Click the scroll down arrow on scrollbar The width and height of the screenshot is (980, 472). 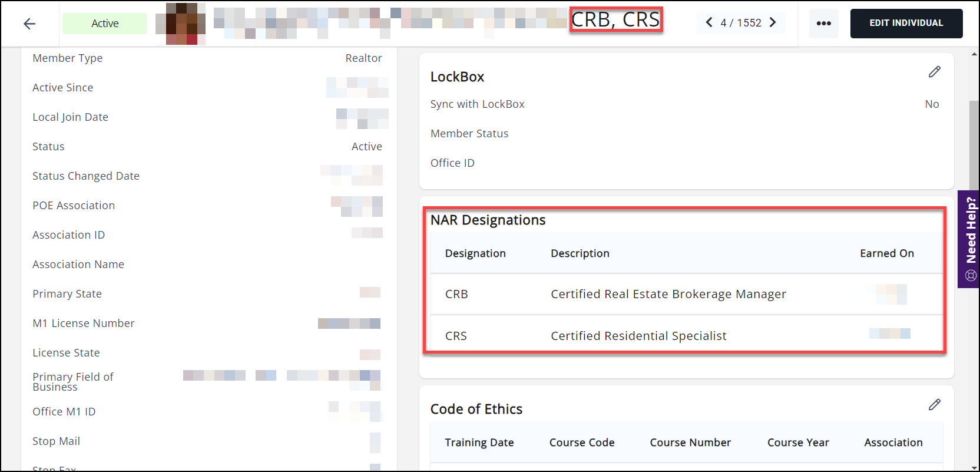pyautogui.click(x=974, y=467)
